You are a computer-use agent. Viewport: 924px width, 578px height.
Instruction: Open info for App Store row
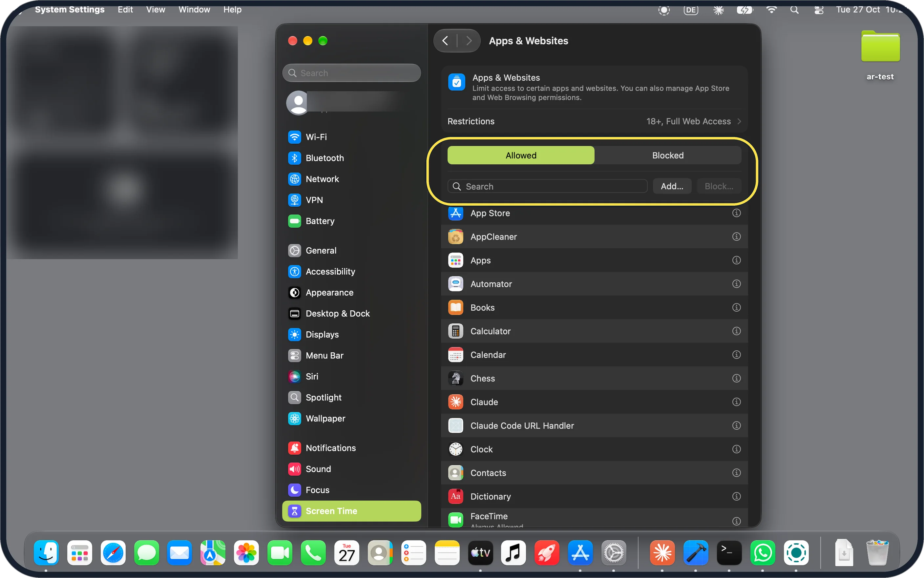click(x=736, y=213)
